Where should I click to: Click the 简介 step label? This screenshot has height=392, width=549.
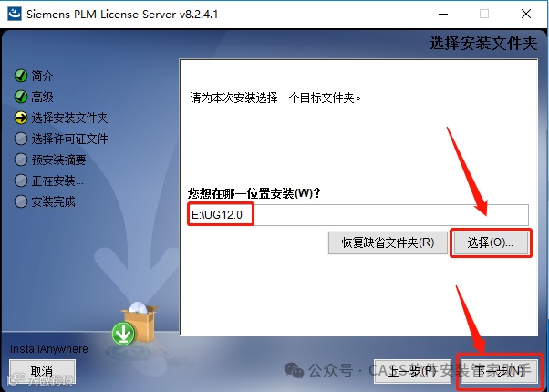[x=42, y=76]
